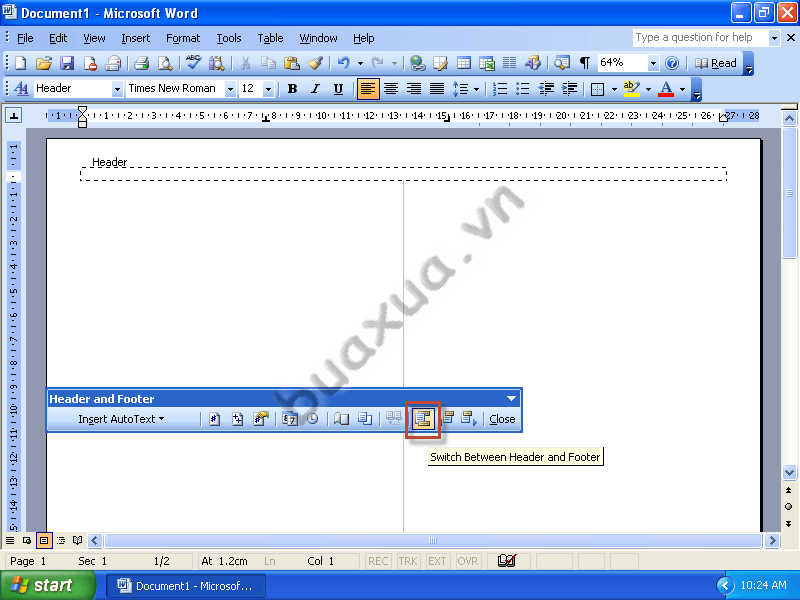Expand Insert AutoText menu
Screen dimensions: 800x600
[x=121, y=419]
